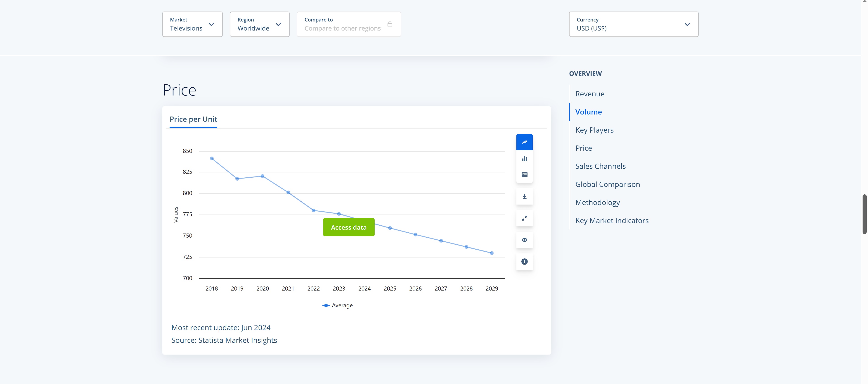Click the green Access data button

click(348, 227)
